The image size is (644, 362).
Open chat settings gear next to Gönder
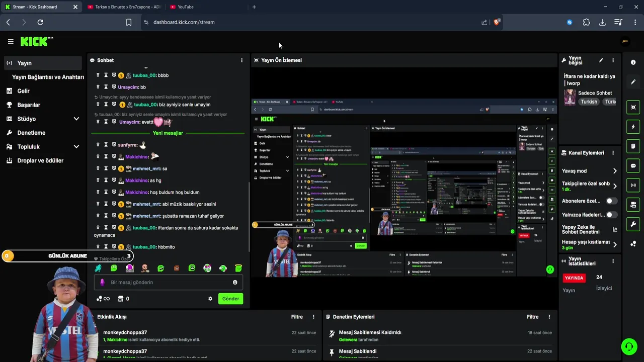click(210, 299)
